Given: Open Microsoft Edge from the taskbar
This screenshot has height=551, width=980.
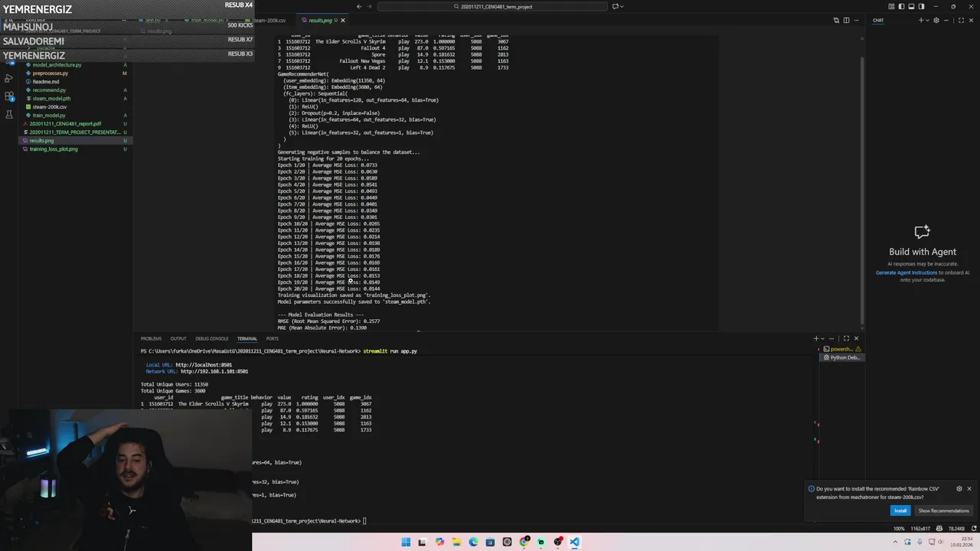Looking at the screenshot, I should tap(473, 542).
